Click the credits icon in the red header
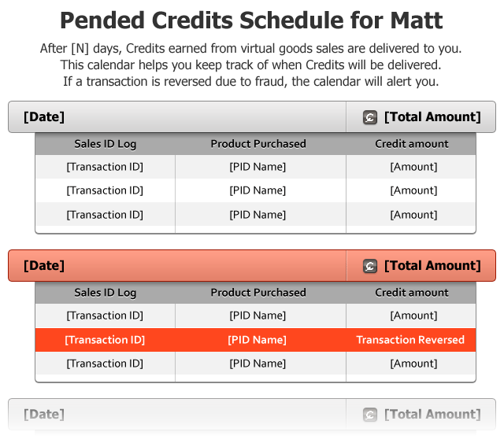Image resolution: width=504 pixels, height=443 pixels. click(x=370, y=266)
